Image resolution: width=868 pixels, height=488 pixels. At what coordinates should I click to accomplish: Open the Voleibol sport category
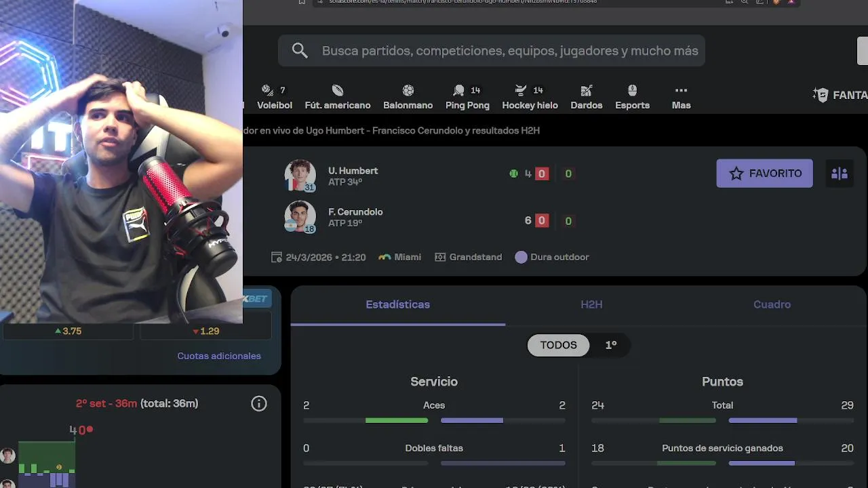click(x=275, y=98)
